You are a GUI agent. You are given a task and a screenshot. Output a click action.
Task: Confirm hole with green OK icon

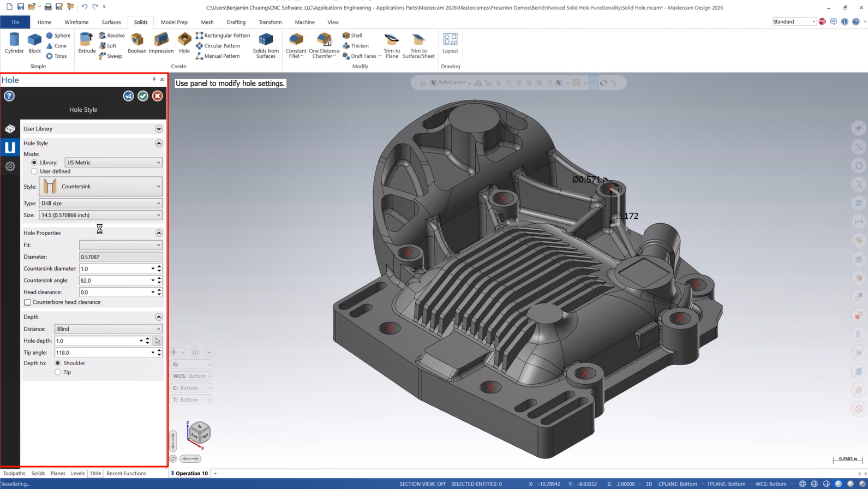[143, 96]
